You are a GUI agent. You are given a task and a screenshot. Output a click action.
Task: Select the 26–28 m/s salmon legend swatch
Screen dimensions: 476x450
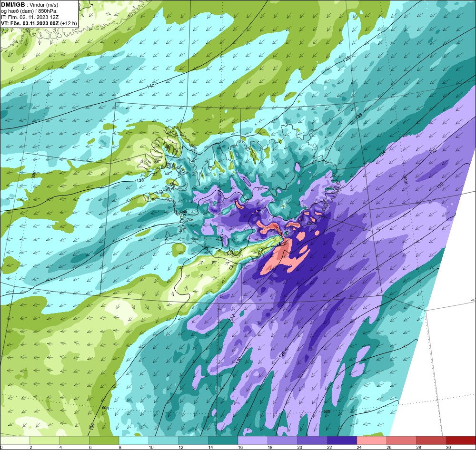coord(402,440)
